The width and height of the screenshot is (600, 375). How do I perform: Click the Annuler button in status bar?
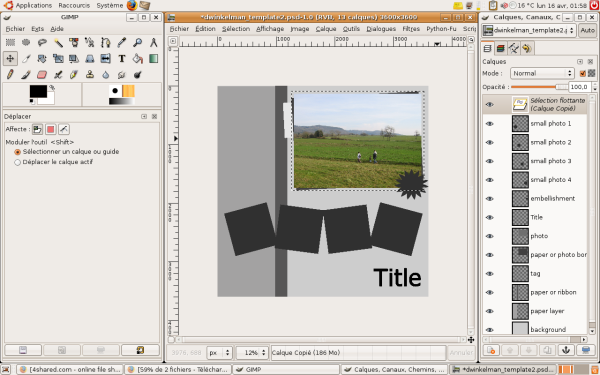pyautogui.click(x=461, y=352)
